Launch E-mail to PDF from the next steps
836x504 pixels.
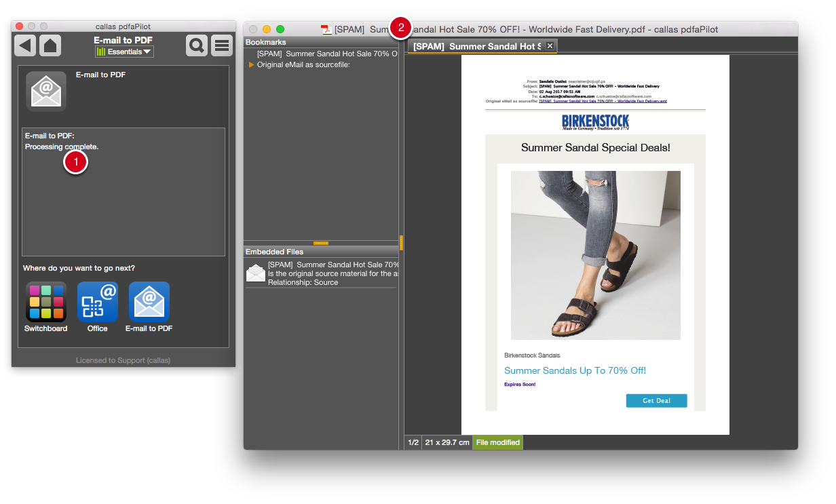(149, 302)
